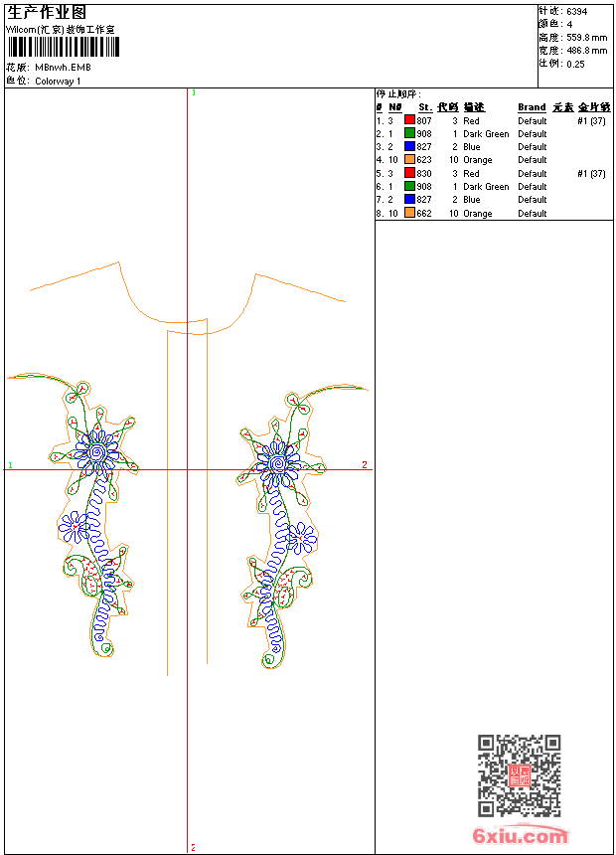Click the height value 559.8 mm
The image size is (616, 855).
(586, 38)
